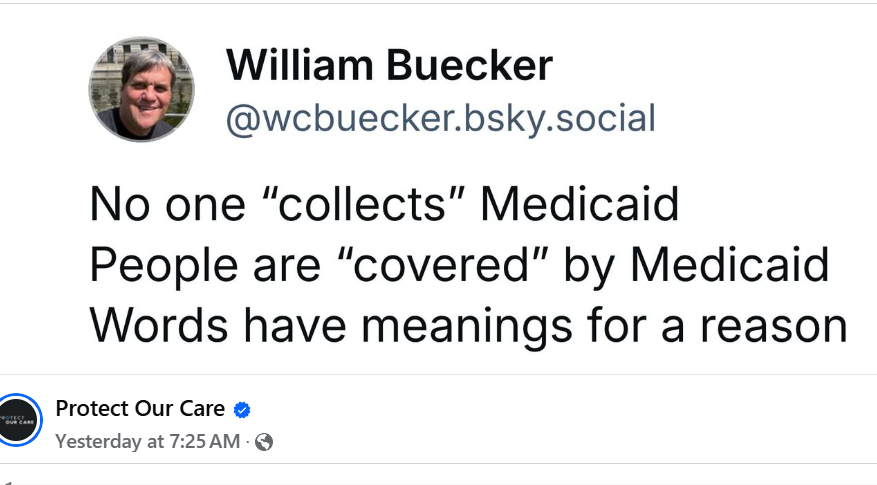Click the line "Words have meanings for a reason"

[x=469, y=326]
